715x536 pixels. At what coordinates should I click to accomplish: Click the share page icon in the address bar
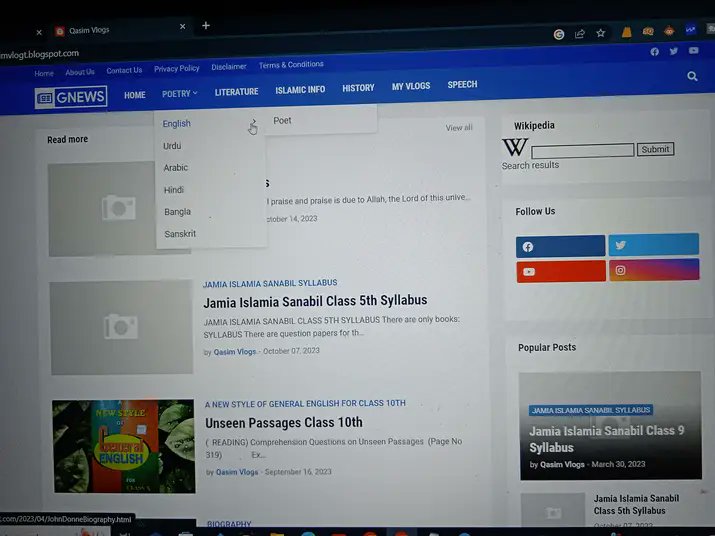pyautogui.click(x=580, y=34)
